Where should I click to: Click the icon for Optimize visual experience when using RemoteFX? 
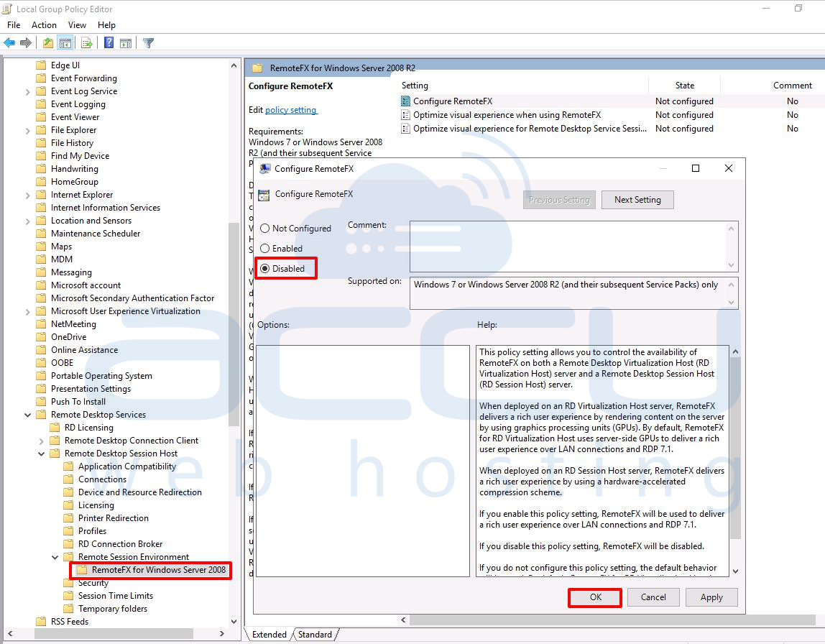tap(405, 115)
